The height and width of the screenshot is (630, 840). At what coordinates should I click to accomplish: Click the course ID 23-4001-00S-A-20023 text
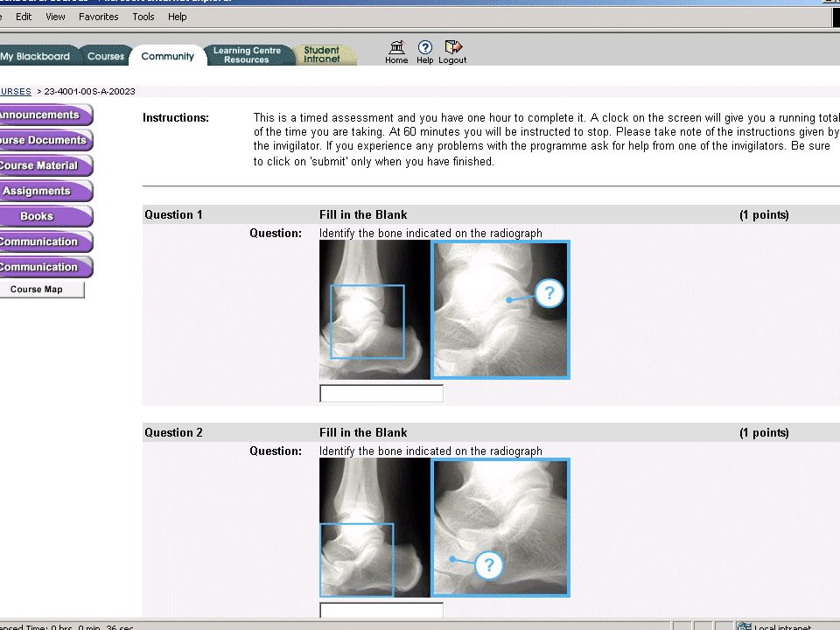(89, 91)
